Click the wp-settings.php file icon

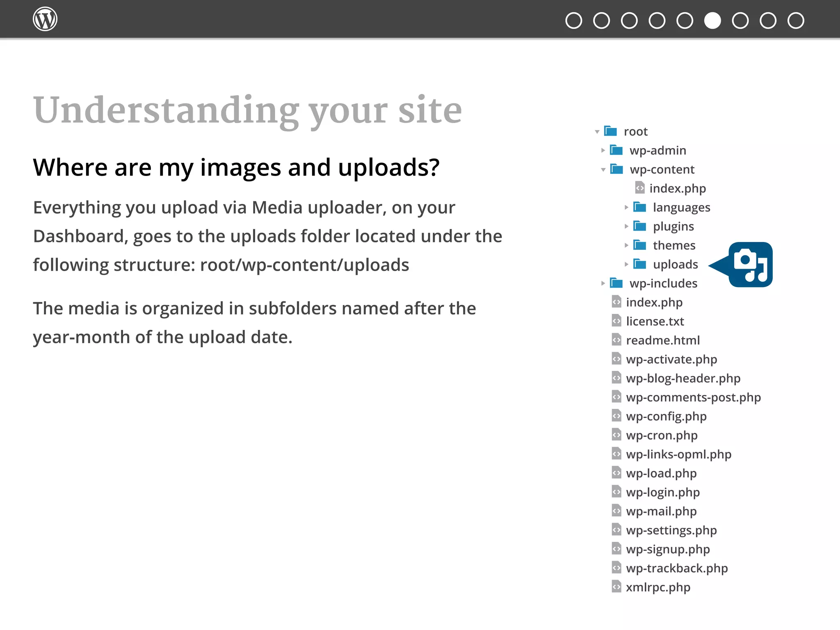click(616, 530)
